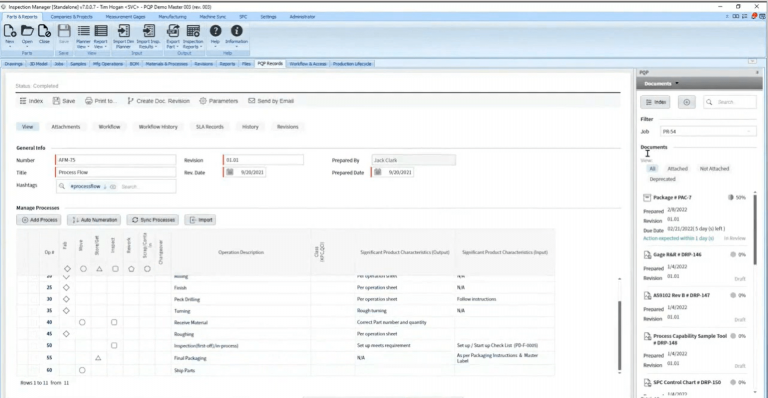Filter documents by Deprecated
The image size is (768, 398).
pos(662,179)
